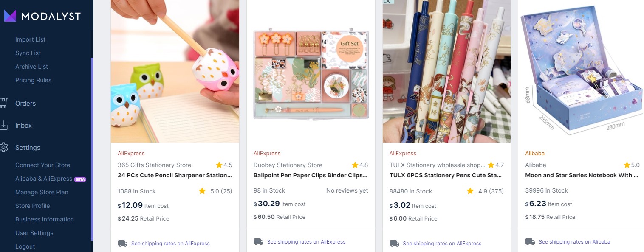
Task: Open User Settings
Action: coord(34,233)
